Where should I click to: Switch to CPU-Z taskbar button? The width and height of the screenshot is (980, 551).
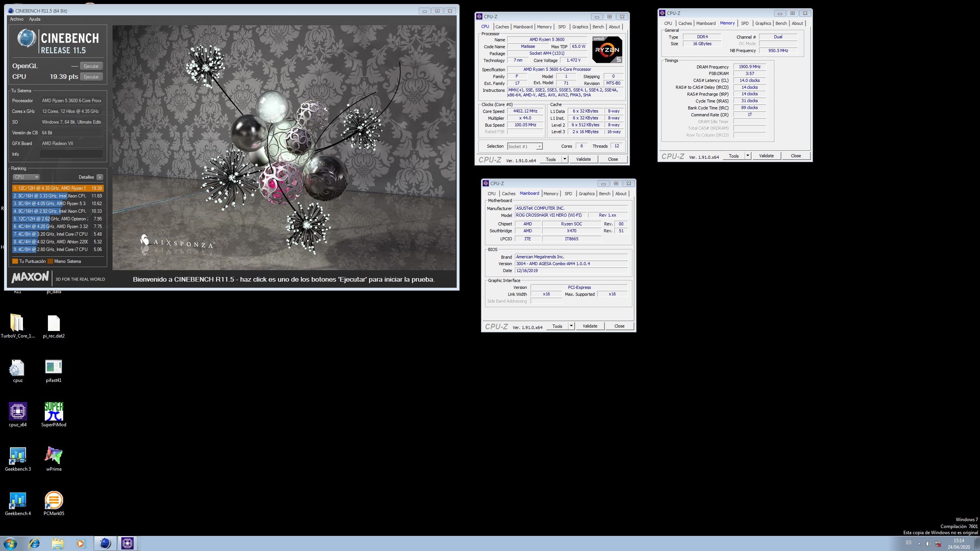[x=127, y=543]
